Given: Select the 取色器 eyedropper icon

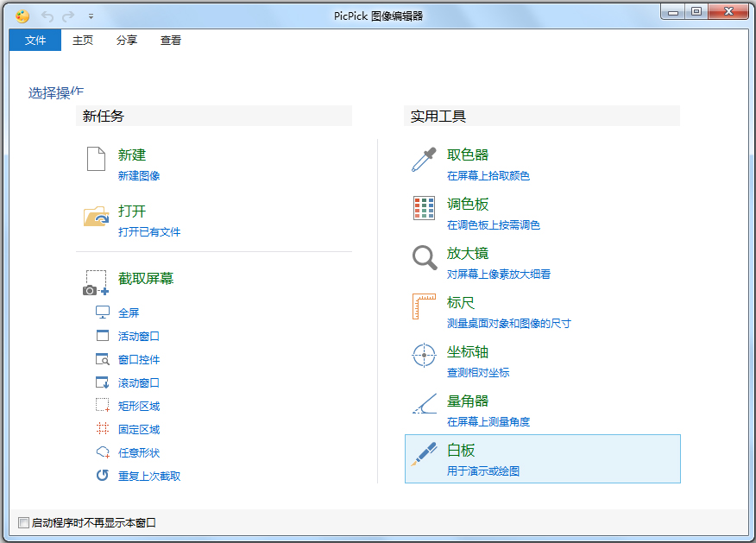Looking at the screenshot, I should 424,160.
